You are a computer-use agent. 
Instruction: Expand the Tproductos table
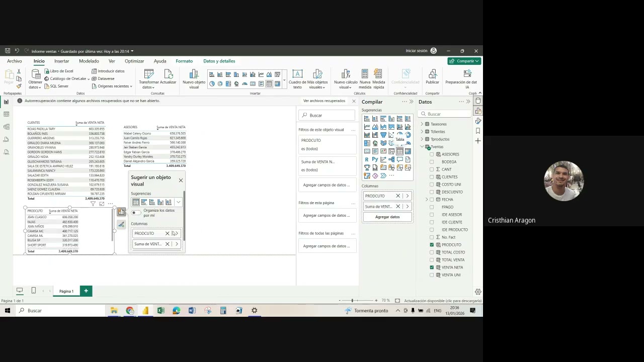(x=422, y=139)
